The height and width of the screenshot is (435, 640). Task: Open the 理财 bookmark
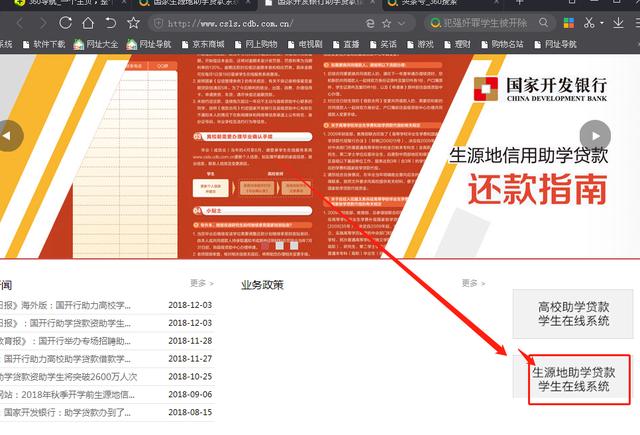click(x=457, y=44)
